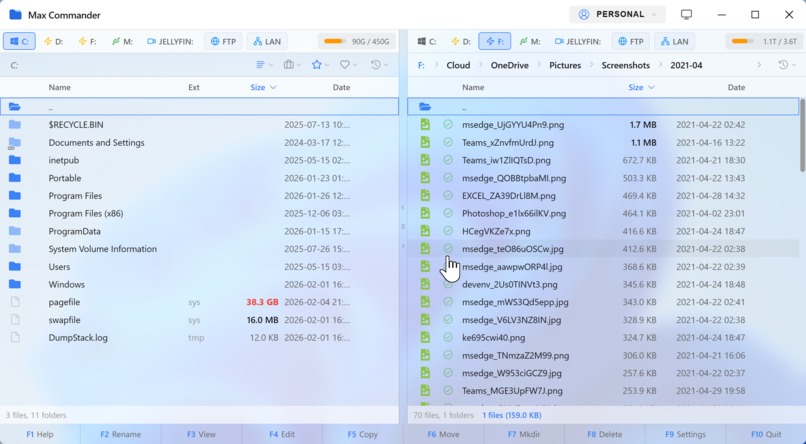The height and width of the screenshot is (444, 806).
Task: Select the F: drive in right panel
Action: tap(494, 41)
